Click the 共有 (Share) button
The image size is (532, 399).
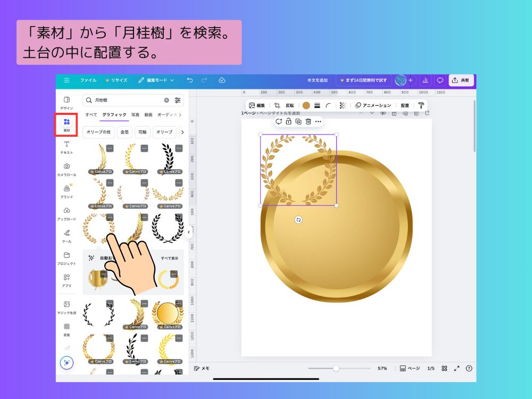(x=461, y=80)
